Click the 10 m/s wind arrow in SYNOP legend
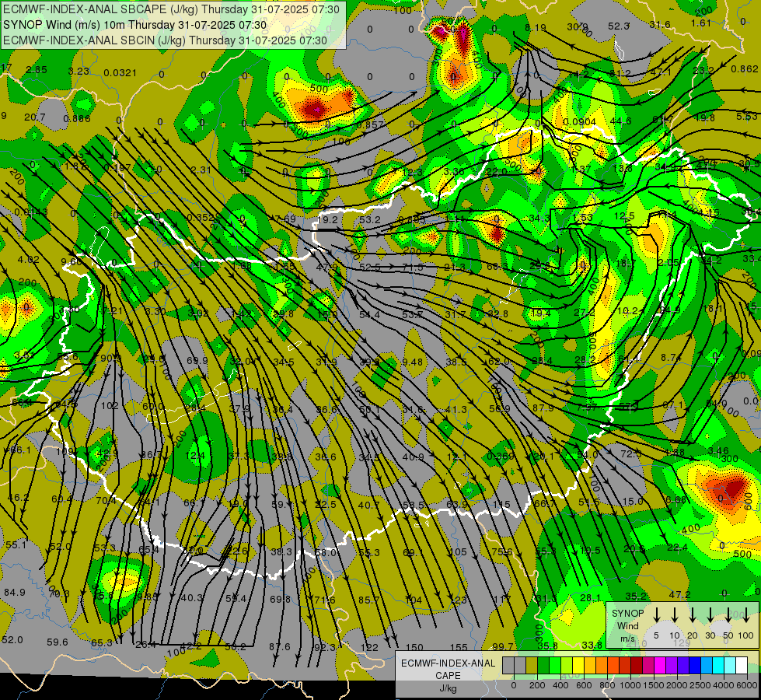The image size is (761, 700). (x=674, y=615)
